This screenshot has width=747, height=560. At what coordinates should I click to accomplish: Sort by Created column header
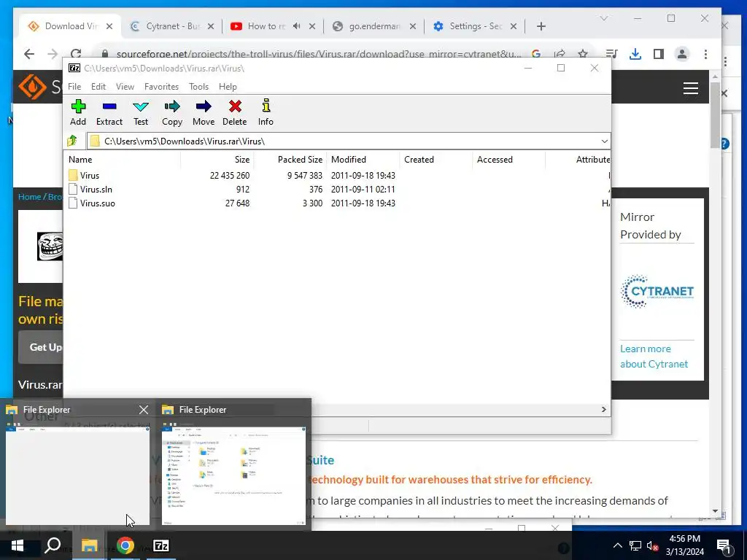coord(436,160)
